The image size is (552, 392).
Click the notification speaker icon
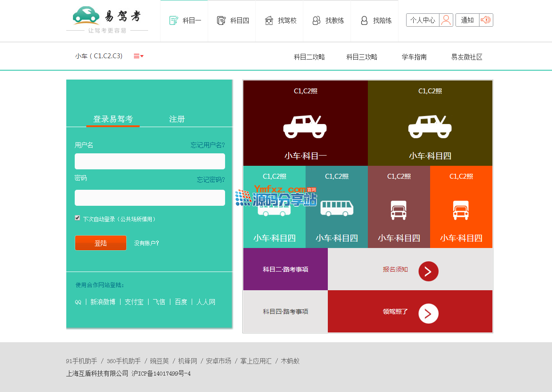(x=486, y=20)
